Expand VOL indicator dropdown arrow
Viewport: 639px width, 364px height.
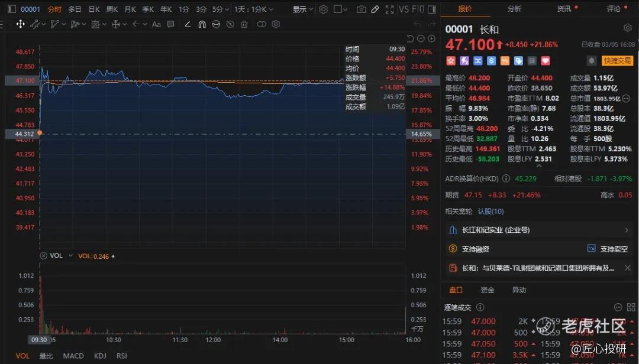pyautogui.click(x=70, y=256)
